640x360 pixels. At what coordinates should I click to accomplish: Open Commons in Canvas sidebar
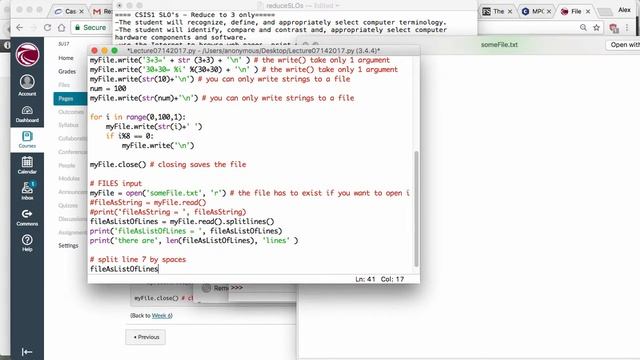[27, 217]
